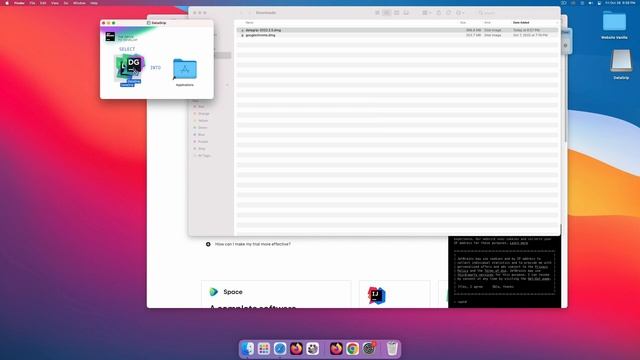Viewport: 640px width, 360px height.
Task: Switch Finder to gallery view
Action: click(x=406, y=13)
